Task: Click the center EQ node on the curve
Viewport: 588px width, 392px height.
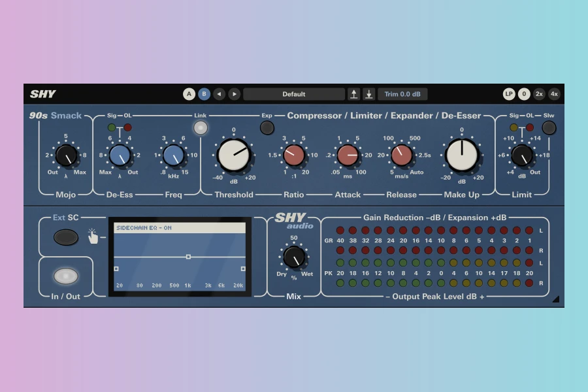Action: coord(188,257)
